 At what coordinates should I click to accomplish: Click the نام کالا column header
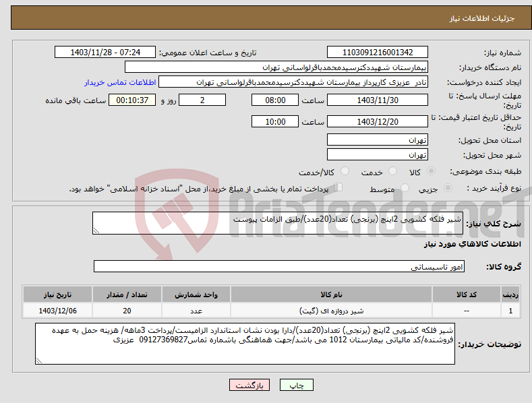click(x=331, y=294)
